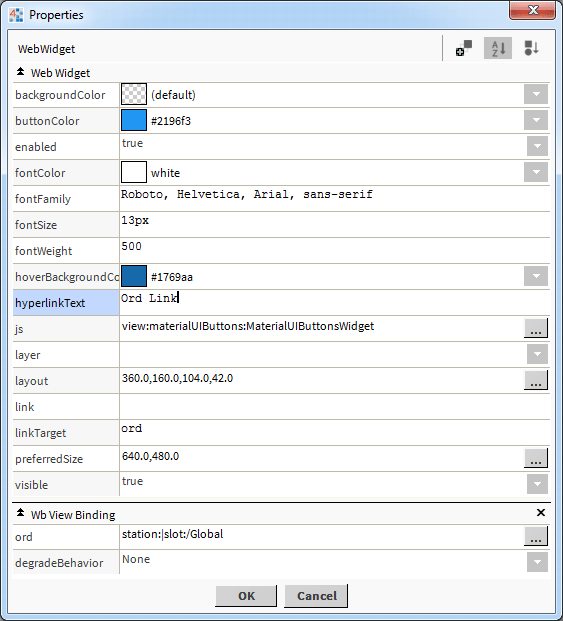Select the layer property label
The height and width of the screenshot is (621, 563).
(x=28, y=355)
